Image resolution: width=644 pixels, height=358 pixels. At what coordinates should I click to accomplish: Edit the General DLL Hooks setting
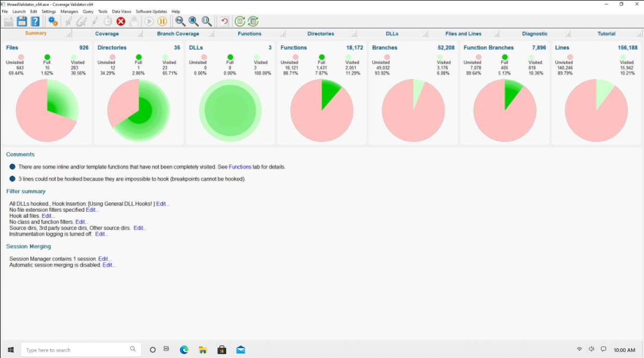click(162, 204)
